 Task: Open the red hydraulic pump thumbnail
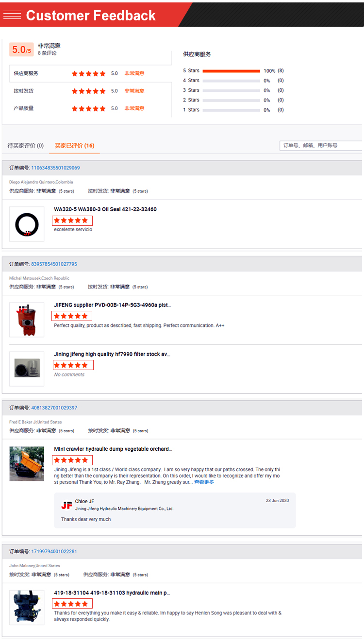tap(27, 320)
